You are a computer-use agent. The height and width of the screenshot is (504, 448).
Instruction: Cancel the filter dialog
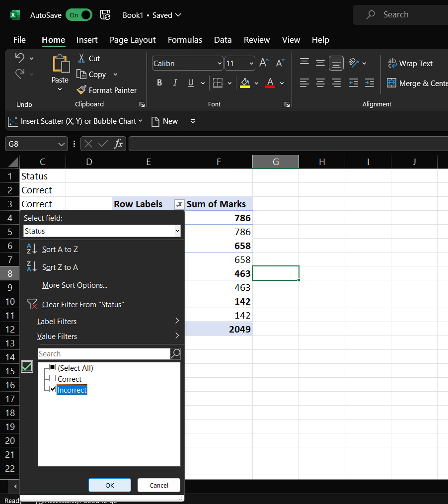(x=159, y=485)
